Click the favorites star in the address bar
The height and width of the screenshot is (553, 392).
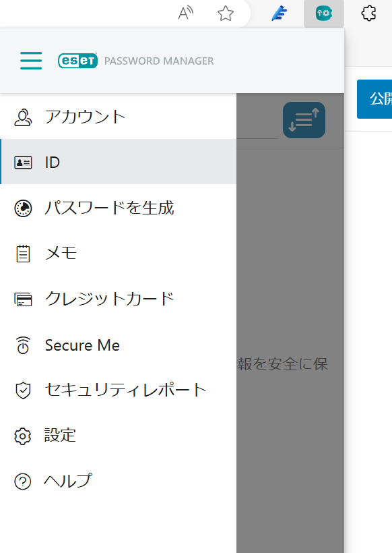click(226, 13)
